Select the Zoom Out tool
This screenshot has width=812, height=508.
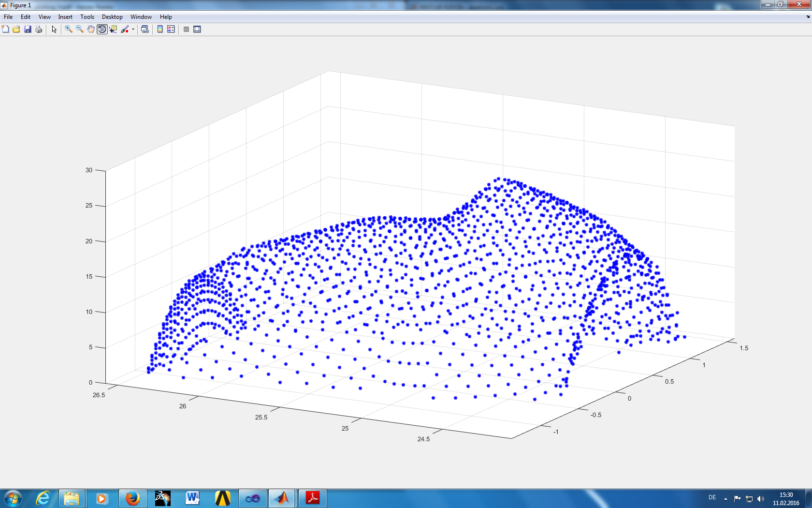(80, 30)
